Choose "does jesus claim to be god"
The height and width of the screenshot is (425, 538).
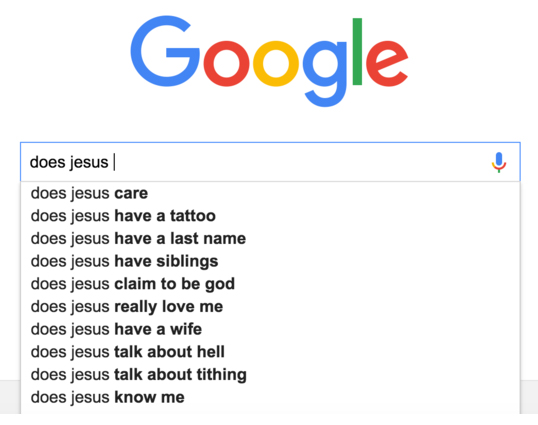pos(270,284)
